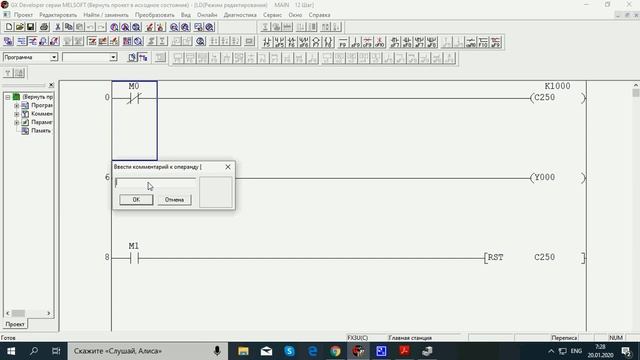Select the C250 counter coil on rung 0

(x=558, y=98)
